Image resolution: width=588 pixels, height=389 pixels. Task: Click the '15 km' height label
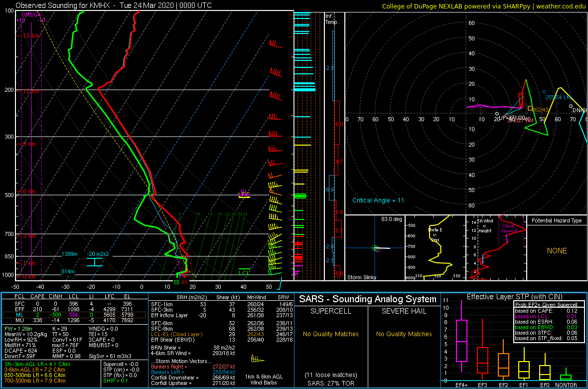31,36
